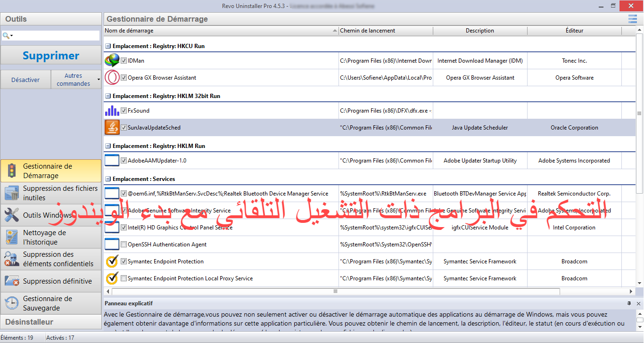Collapse the Registry: HKLM Run group

pos(108,146)
